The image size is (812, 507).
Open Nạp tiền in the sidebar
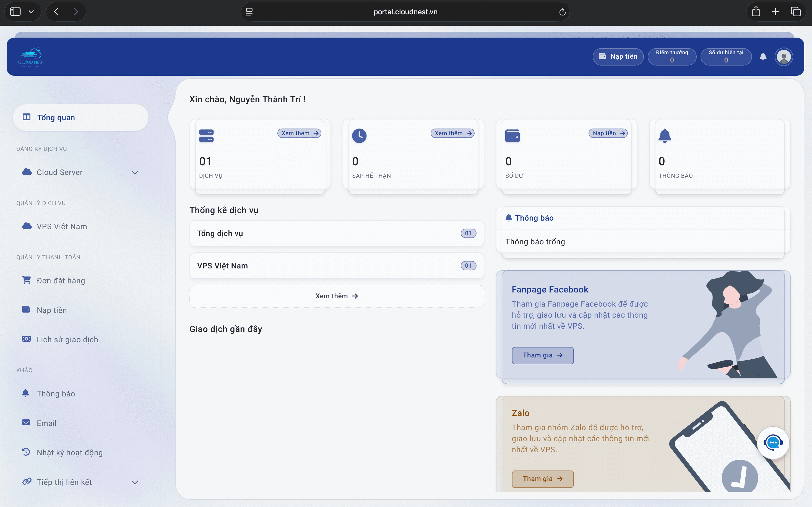point(80,310)
